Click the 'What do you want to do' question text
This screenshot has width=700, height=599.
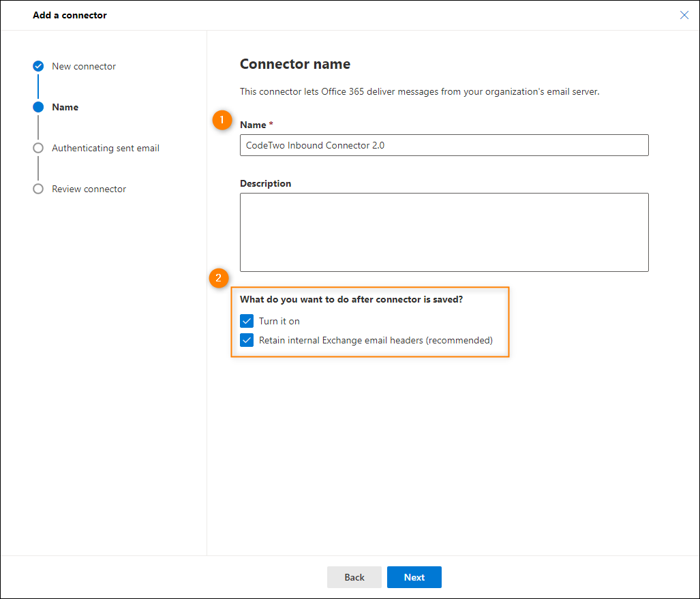click(x=351, y=299)
